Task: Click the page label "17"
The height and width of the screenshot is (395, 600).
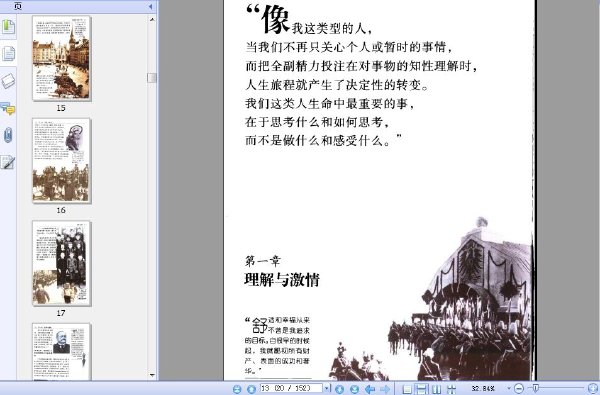Action: click(61, 313)
